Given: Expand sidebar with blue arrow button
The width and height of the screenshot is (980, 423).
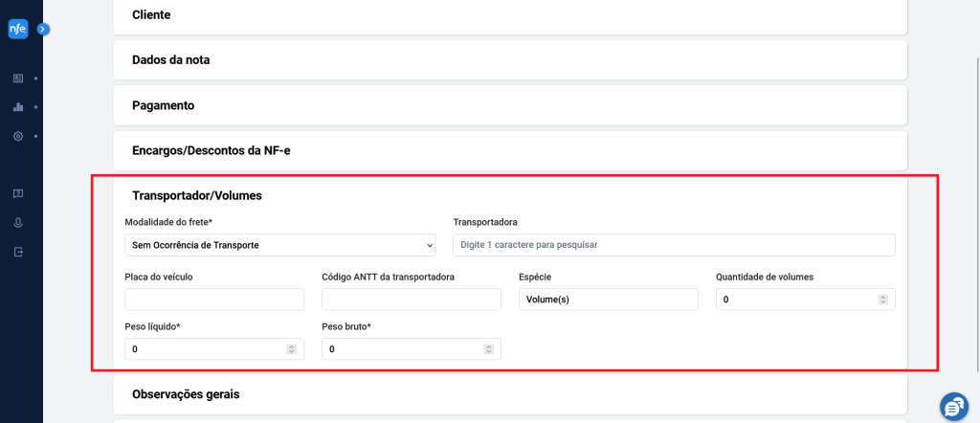Looking at the screenshot, I should (x=42, y=29).
